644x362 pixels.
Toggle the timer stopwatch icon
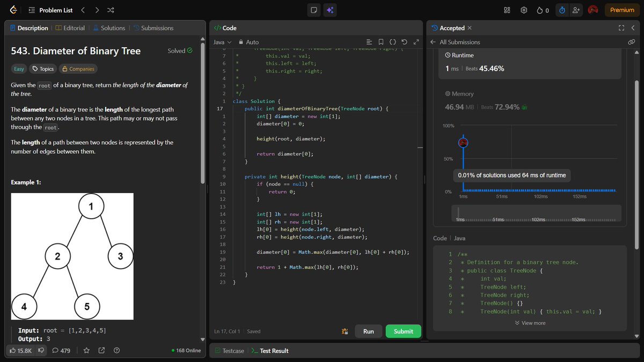point(562,10)
